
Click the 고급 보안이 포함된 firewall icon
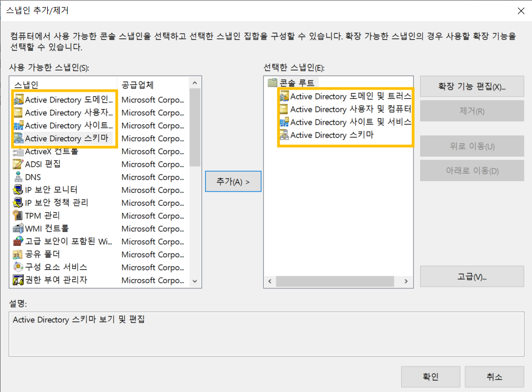pos(18,242)
